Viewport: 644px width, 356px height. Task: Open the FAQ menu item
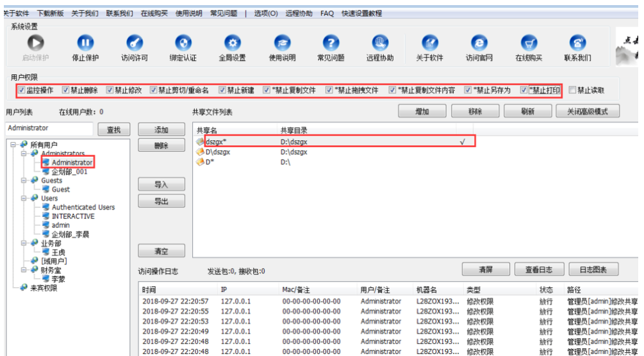tap(327, 13)
